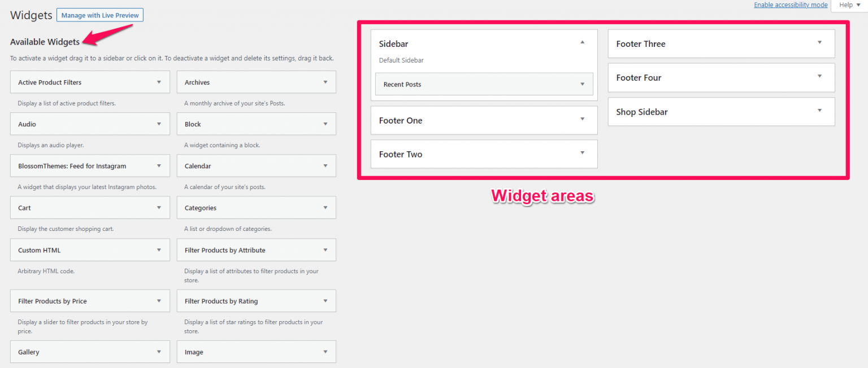This screenshot has height=368, width=868.
Task: Expand the Audio widget
Action: pos(160,124)
